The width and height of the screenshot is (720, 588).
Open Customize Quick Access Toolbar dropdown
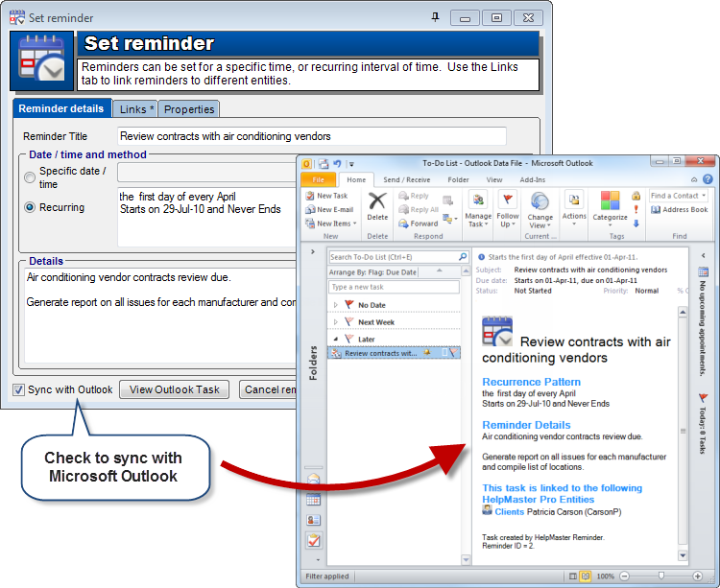point(351,164)
